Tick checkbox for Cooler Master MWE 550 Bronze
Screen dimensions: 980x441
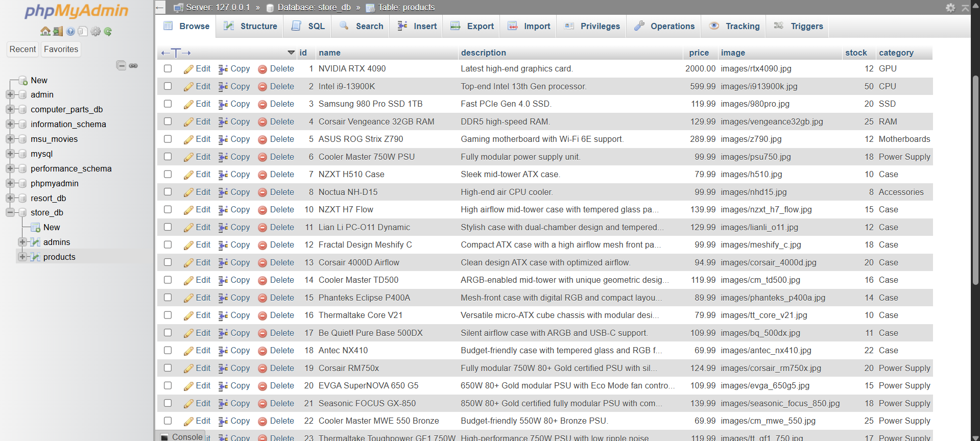pyautogui.click(x=168, y=421)
